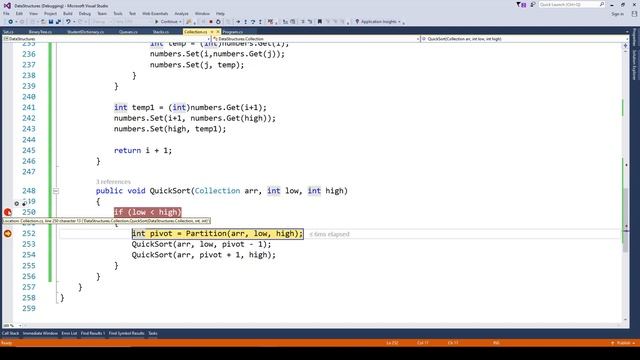Click the Step Over icon
640x360 pixels.
click(x=253, y=22)
